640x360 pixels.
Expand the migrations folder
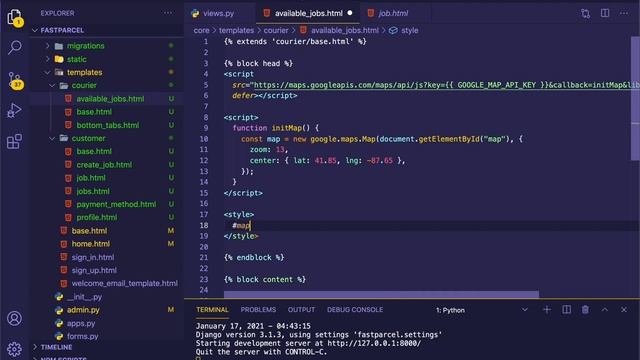(48, 46)
